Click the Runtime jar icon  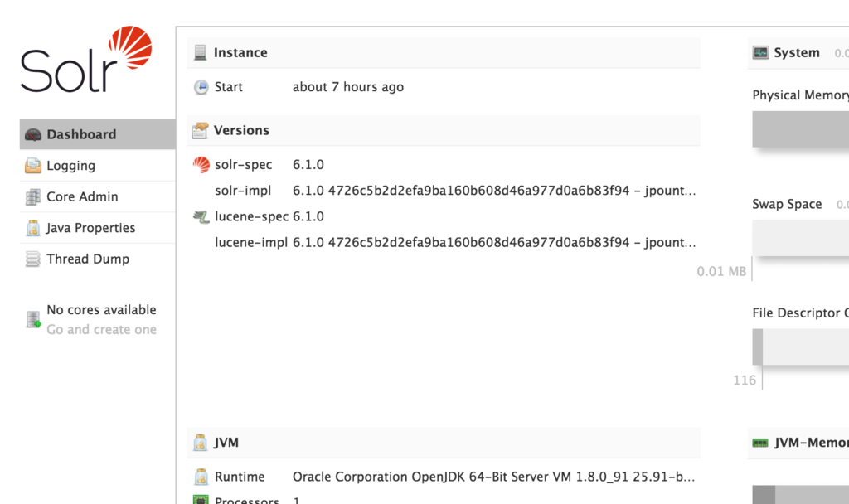click(x=201, y=477)
